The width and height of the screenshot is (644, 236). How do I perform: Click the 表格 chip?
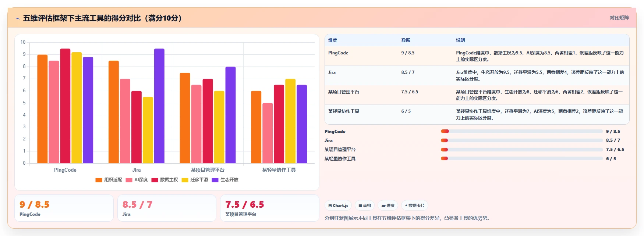pyautogui.click(x=365, y=205)
